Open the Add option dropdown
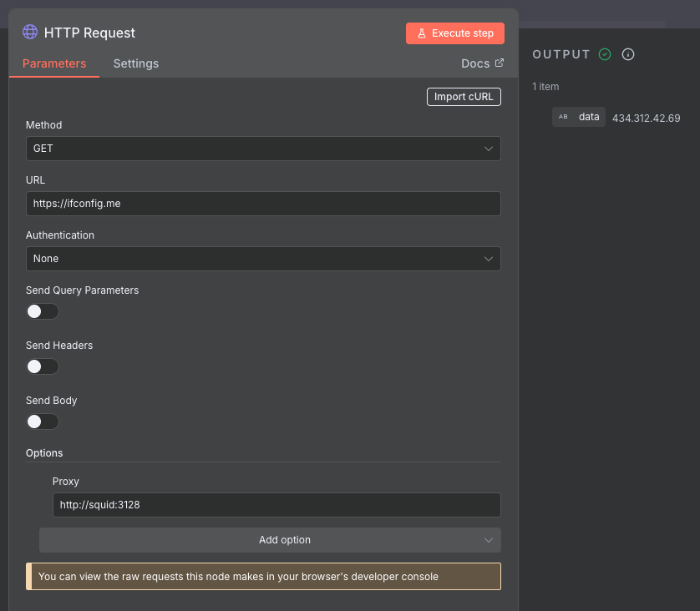 click(270, 540)
